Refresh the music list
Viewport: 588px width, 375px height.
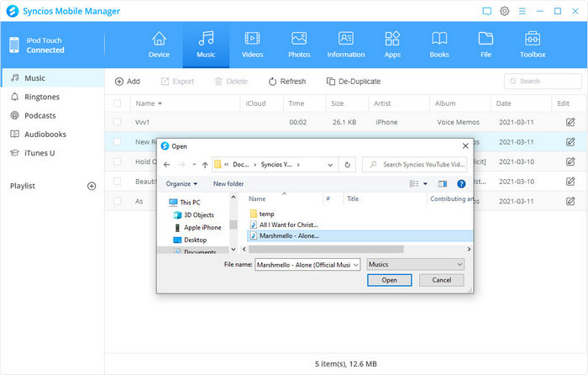click(x=287, y=82)
